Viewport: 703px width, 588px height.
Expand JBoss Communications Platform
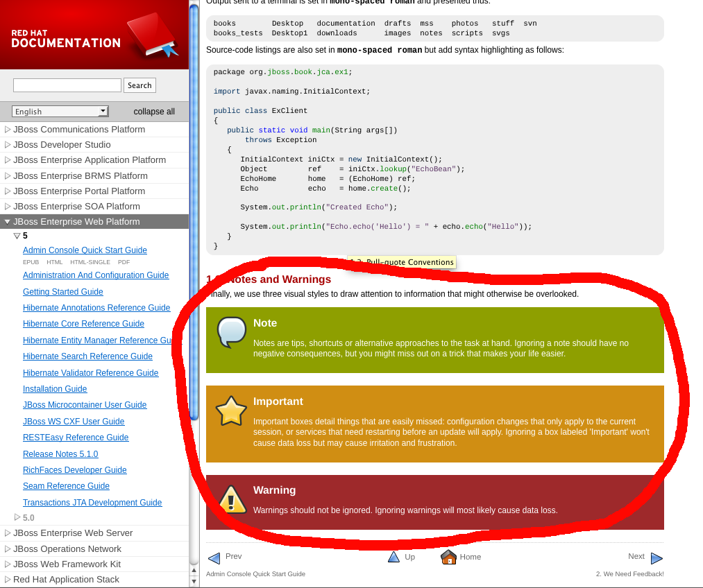point(7,130)
